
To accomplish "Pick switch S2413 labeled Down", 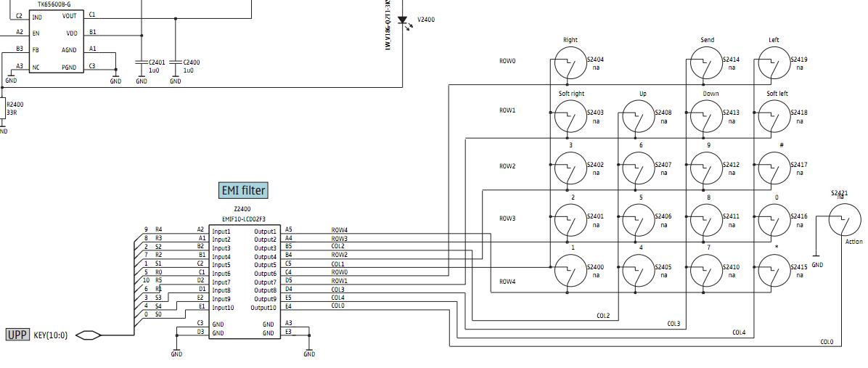I will coord(706,116).
